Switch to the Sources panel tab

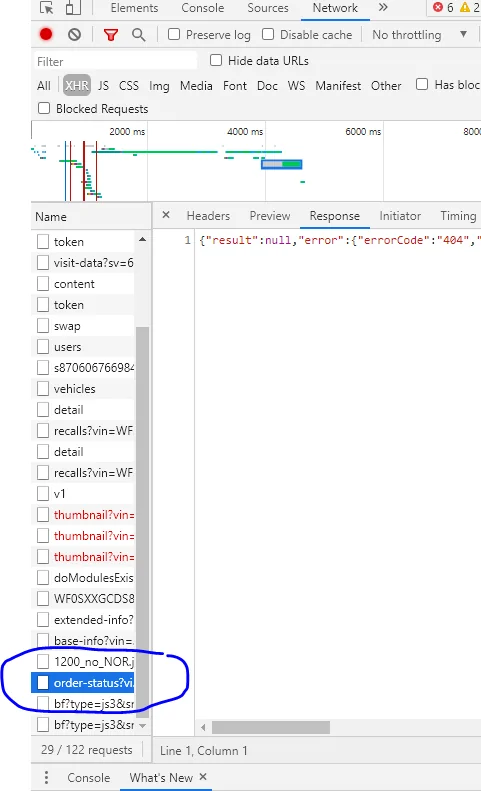click(x=268, y=8)
